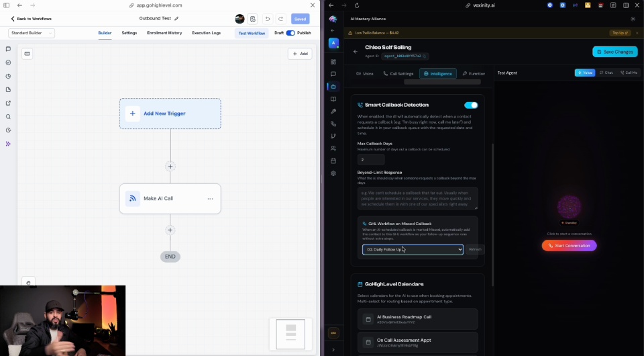
Task: Open the Enrollment History tab
Action: point(164,33)
